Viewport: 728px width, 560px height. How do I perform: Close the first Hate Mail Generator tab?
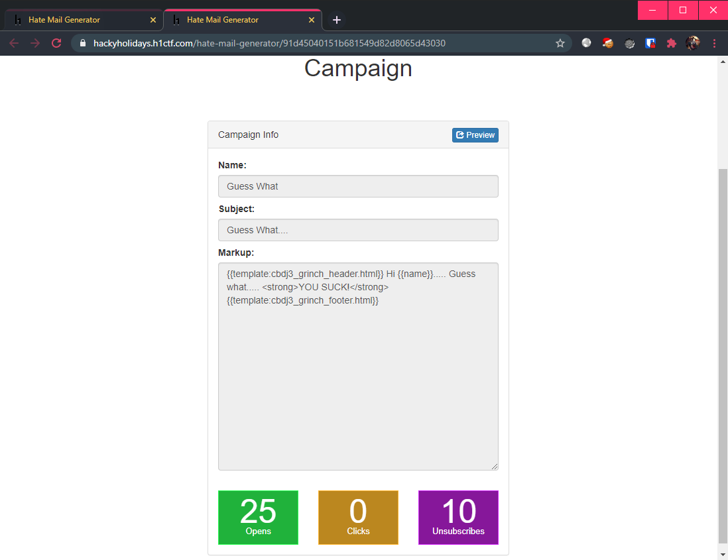coord(153,20)
